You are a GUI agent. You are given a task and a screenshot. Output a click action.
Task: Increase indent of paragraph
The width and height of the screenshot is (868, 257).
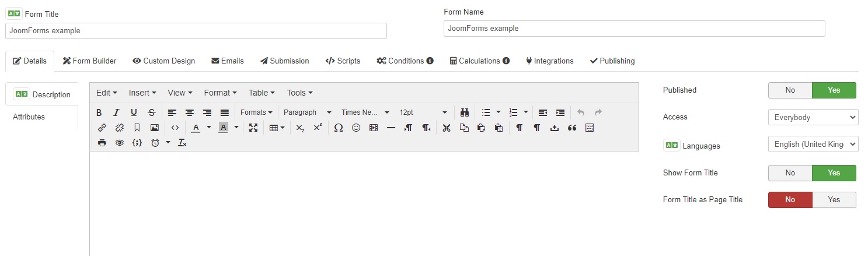(x=560, y=112)
